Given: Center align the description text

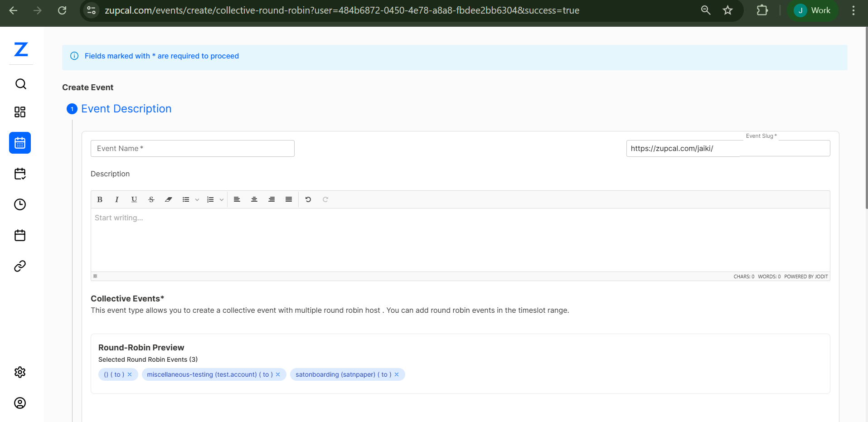Looking at the screenshot, I should [x=254, y=199].
